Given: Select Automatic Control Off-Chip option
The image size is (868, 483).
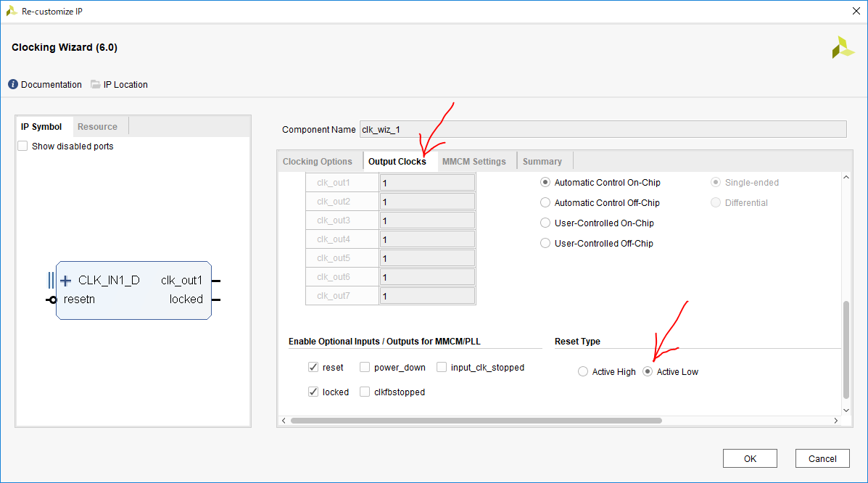Looking at the screenshot, I should [x=545, y=203].
